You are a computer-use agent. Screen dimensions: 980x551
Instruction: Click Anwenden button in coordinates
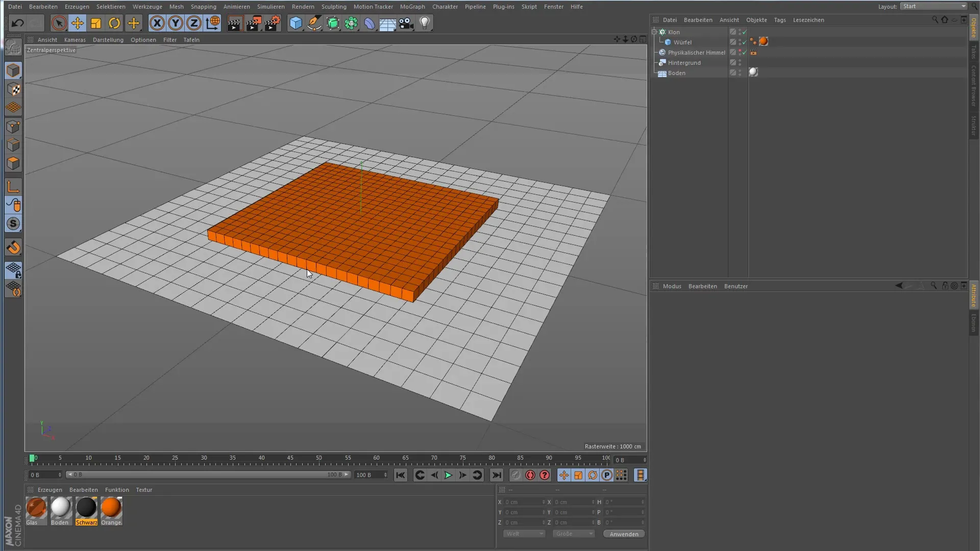[624, 534]
